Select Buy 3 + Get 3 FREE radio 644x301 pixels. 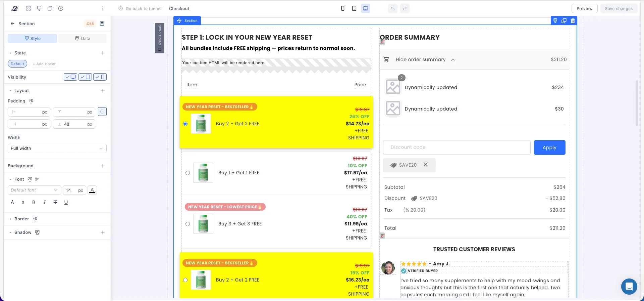pos(188,224)
